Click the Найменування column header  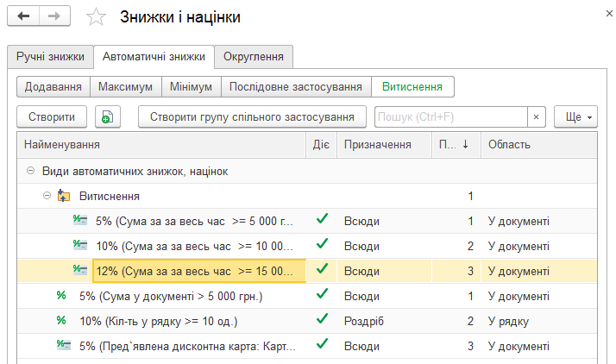161,145
